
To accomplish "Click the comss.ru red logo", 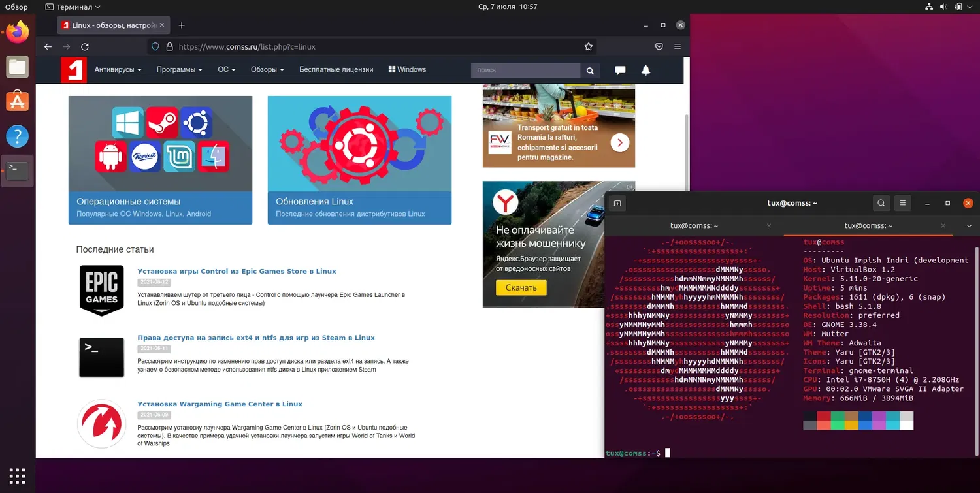I will 74,70.
